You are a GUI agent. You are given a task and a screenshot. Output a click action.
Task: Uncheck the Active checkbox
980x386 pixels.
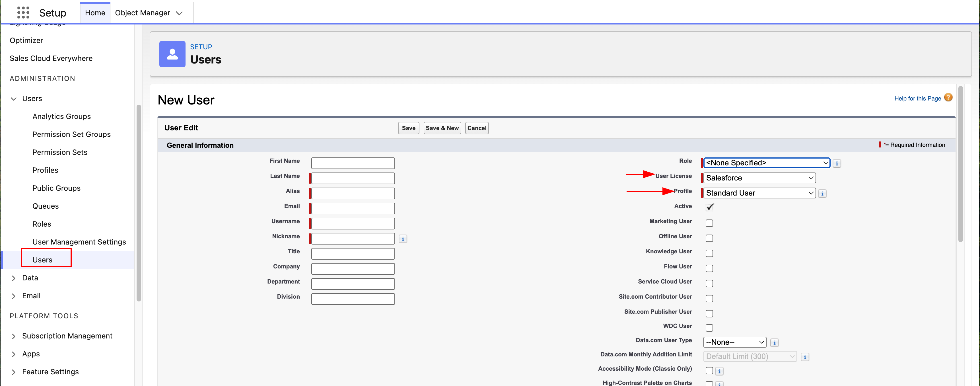click(709, 207)
